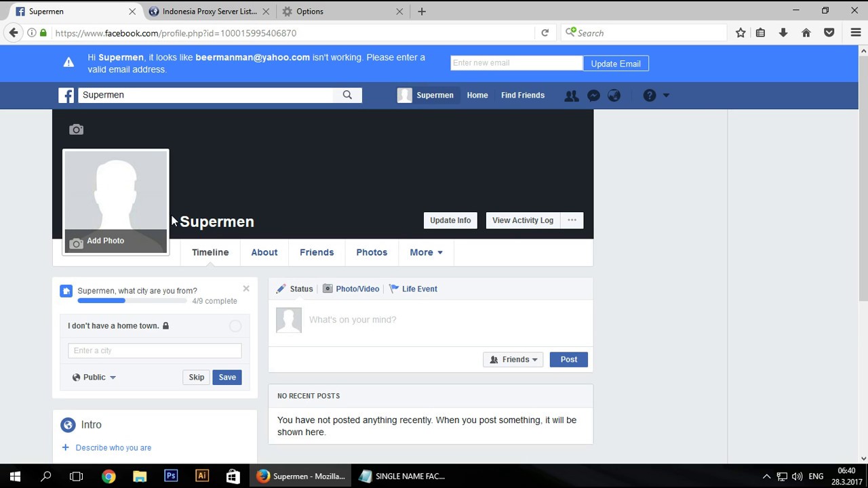The image size is (868, 488).
Task: Open the Public audience dropdown
Action: click(x=94, y=378)
